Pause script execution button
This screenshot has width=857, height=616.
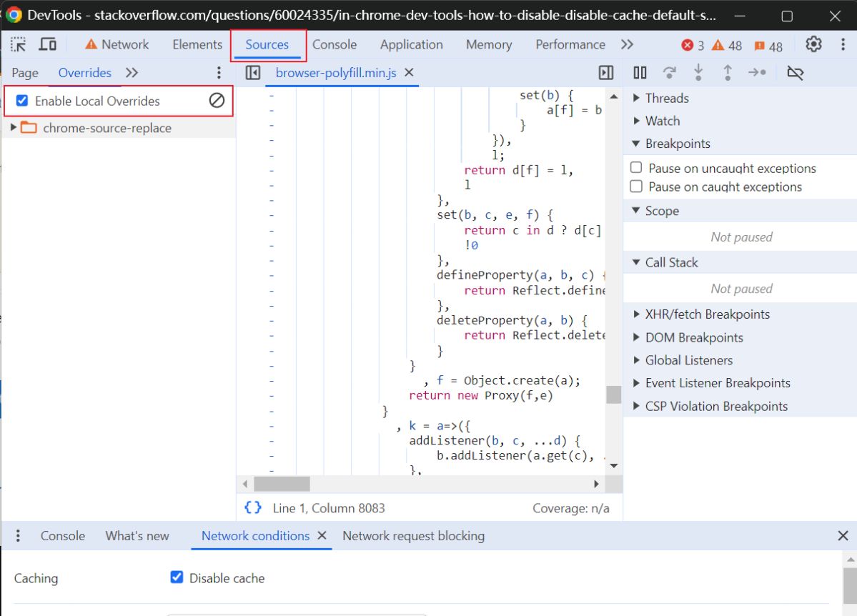point(640,73)
